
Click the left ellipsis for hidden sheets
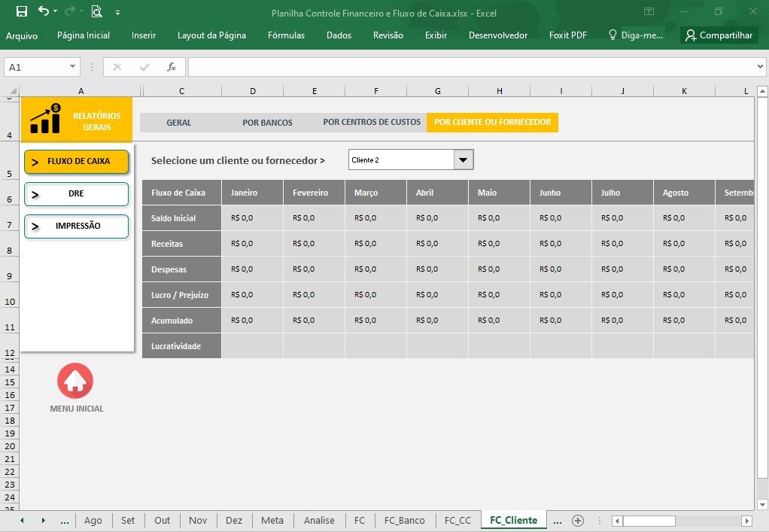click(64, 521)
